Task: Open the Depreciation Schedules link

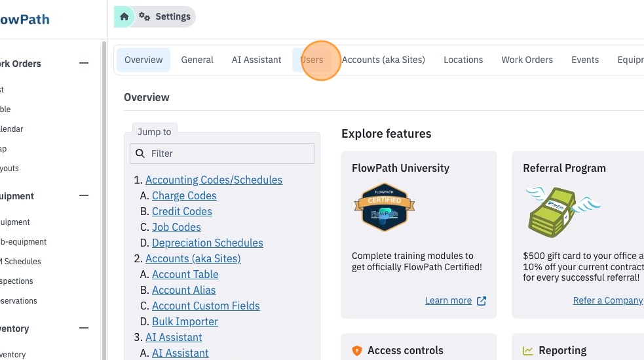Action: [208, 243]
